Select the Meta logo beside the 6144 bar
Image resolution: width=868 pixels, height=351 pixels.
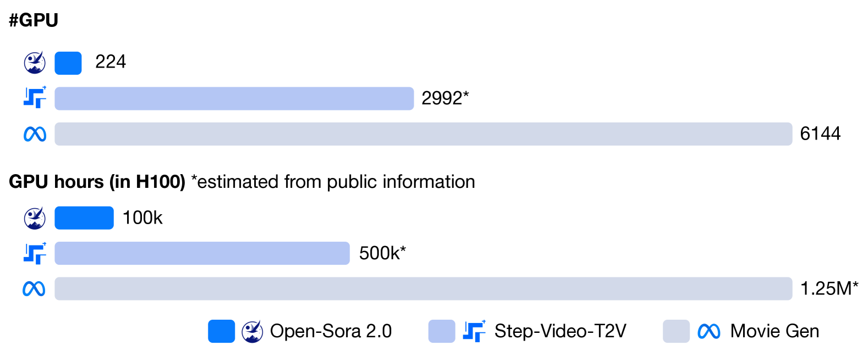(x=35, y=134)
